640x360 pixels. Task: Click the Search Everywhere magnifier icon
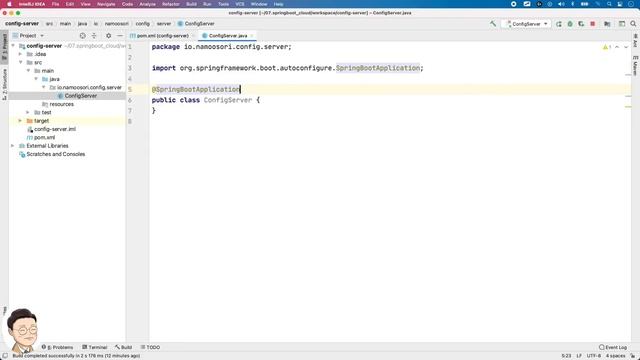[633, 24]
